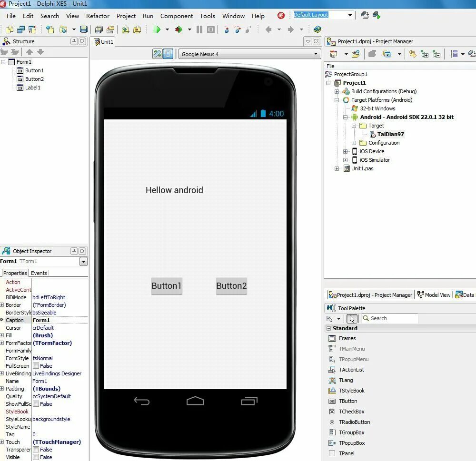Collapse the Target Platforms (Android) node

(x=337, y=100)
